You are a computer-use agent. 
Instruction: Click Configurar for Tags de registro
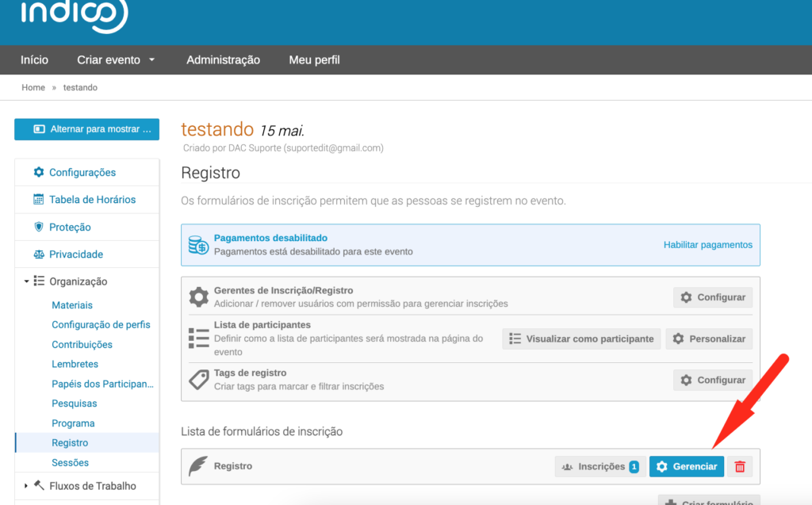713,381
